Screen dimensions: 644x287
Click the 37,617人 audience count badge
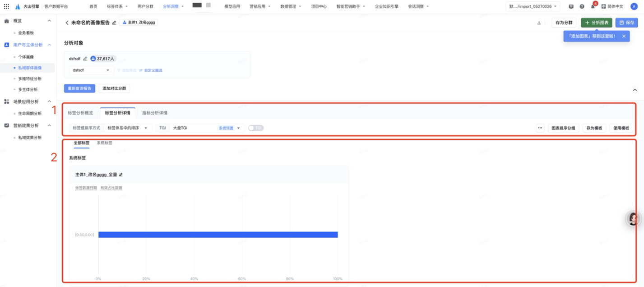click(102, 59)
